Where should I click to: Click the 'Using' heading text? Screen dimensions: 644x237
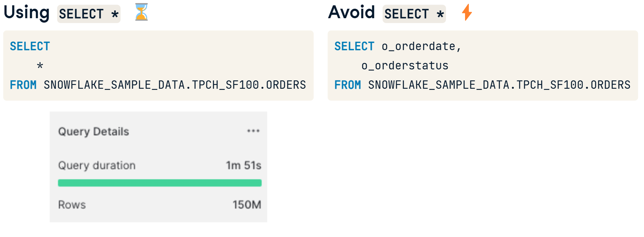(x=27, y=13)
